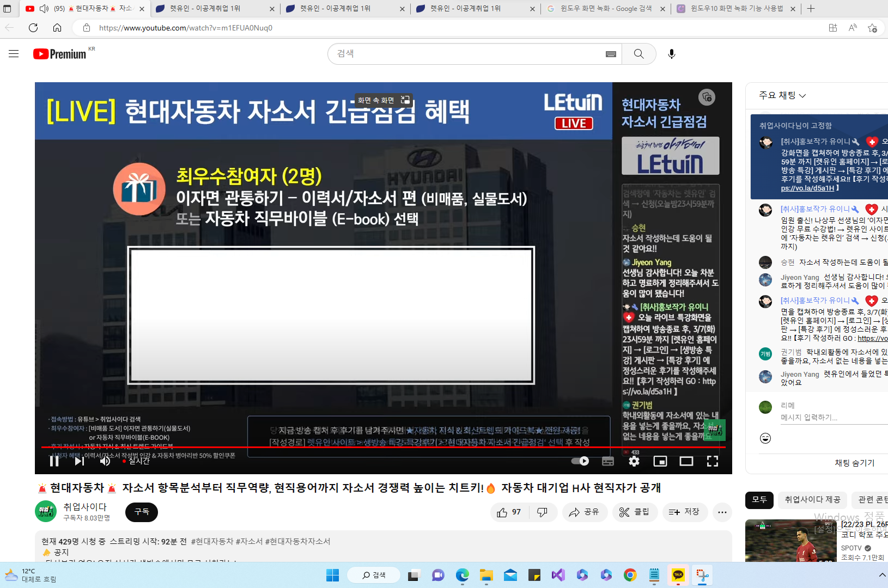Screen dimensions: 888x588
Task: Subscribe with the 구독 button
Action: (x=142, y=512)
